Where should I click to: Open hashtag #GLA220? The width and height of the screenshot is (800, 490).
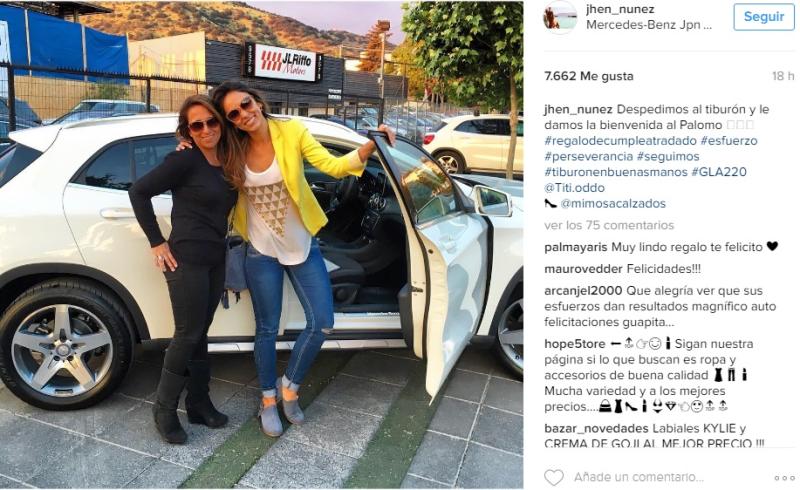tap(719, 172)
